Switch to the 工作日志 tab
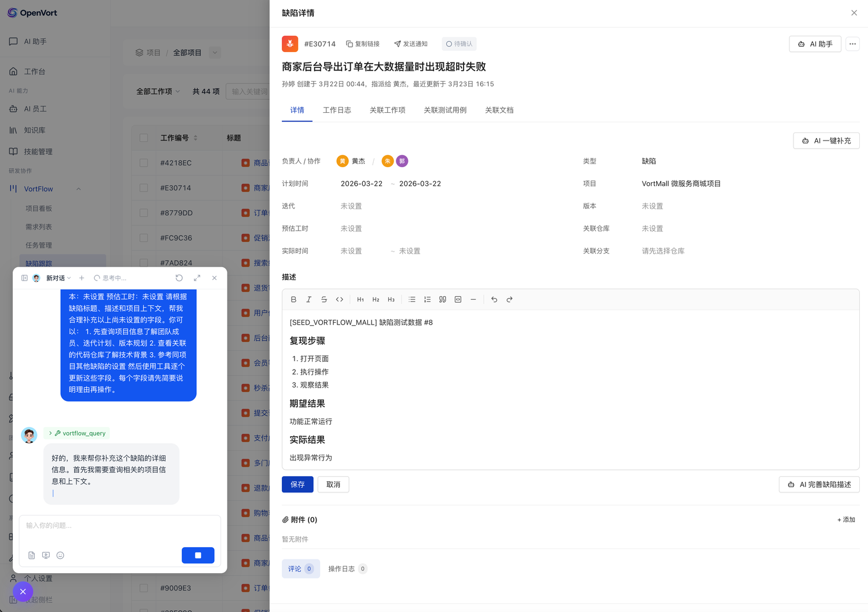Image resolution: width=868 pixels, height=612 pixels. [337, 110]
